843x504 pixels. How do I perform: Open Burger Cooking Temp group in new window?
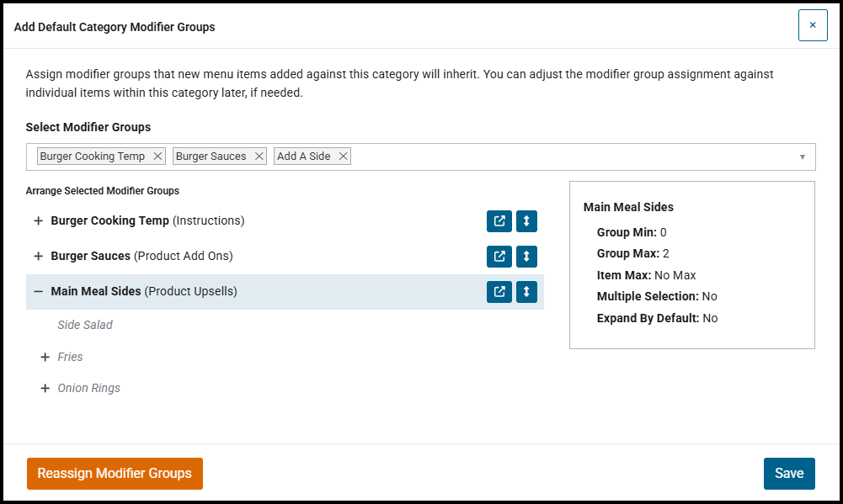pyautogui.click(x=499, y=220)
